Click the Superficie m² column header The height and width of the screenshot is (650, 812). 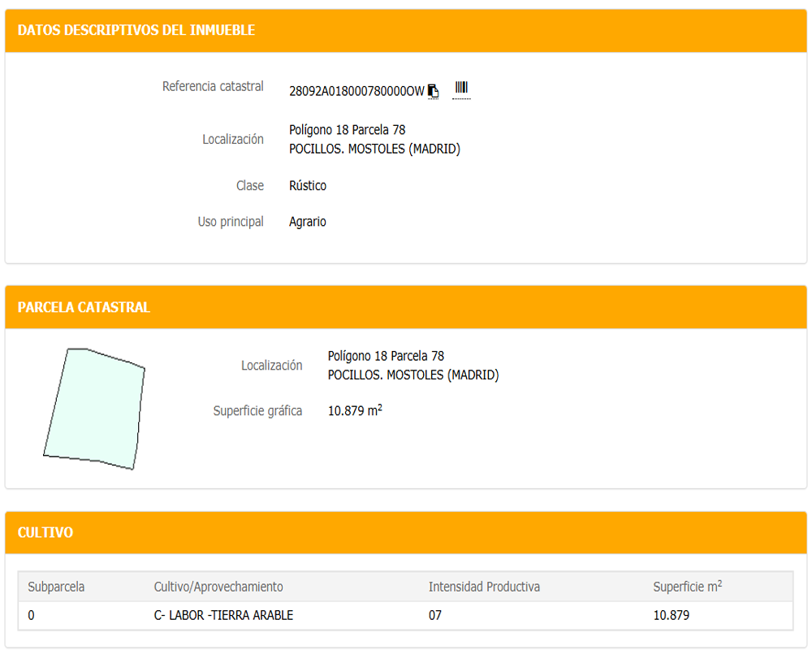[x=688, y=587]
